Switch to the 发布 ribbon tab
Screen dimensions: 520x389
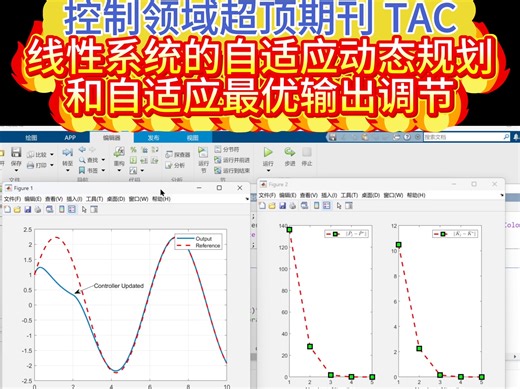(x=153, y=137)
